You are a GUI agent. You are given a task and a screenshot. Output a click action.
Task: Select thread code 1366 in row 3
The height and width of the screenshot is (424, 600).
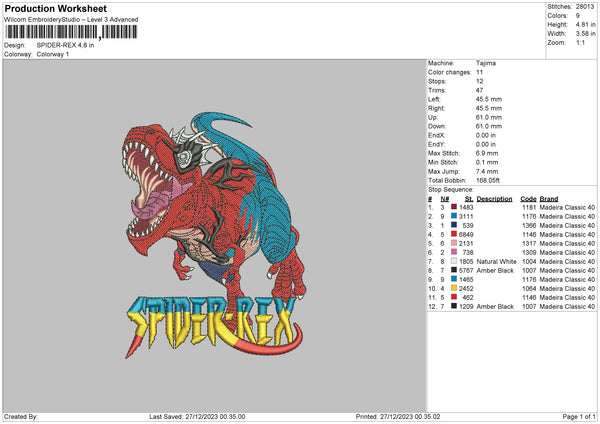[x=529, y=225]
